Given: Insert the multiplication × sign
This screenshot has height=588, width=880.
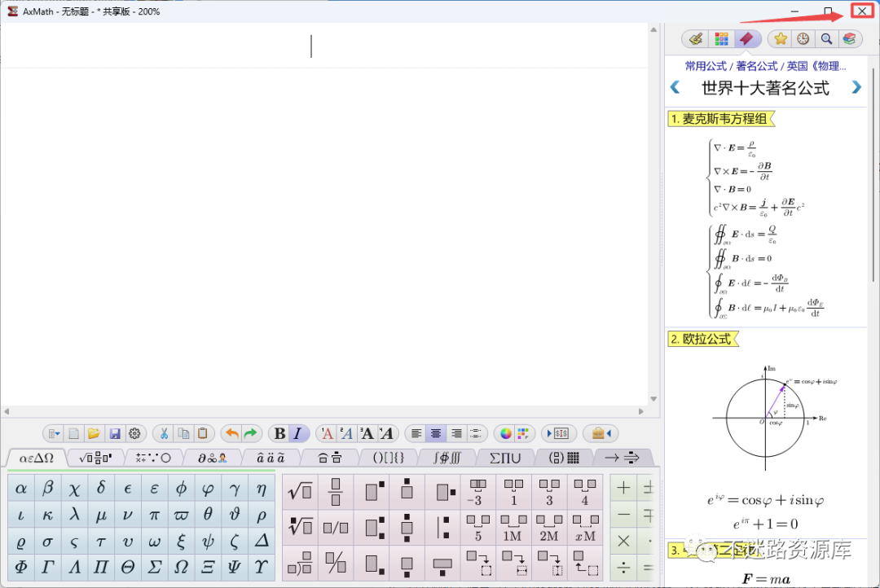Looking at the screenshot, I should click(x=623, y=542).
